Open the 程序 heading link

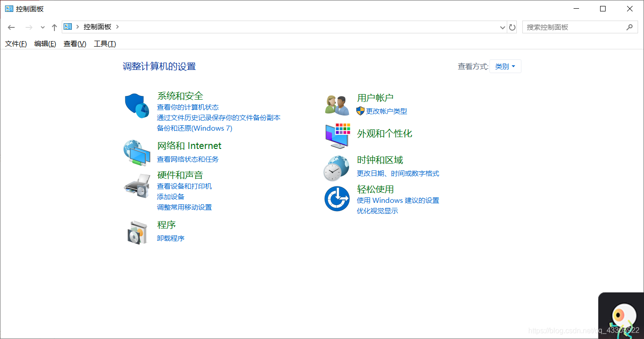pyautogui.click(x=166, y=225)
